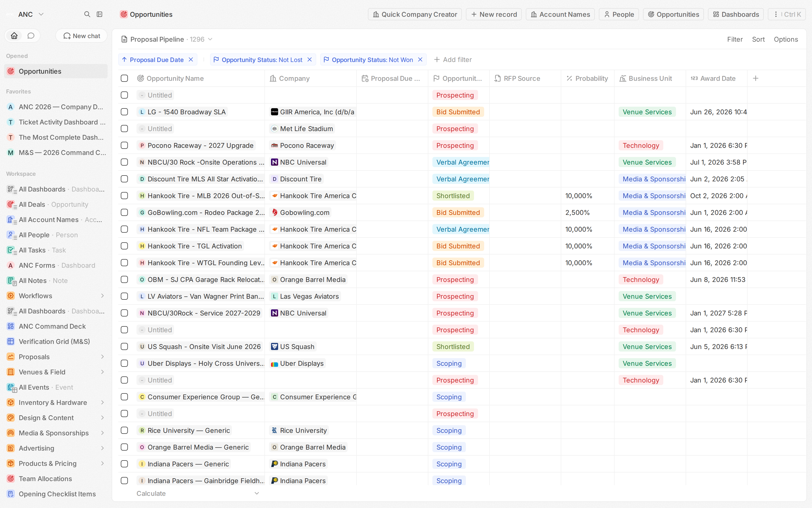This screenshot has width=812, height=508.
Task: Check the Indiana Pacers — Generic row
Action: coord(124,464)
